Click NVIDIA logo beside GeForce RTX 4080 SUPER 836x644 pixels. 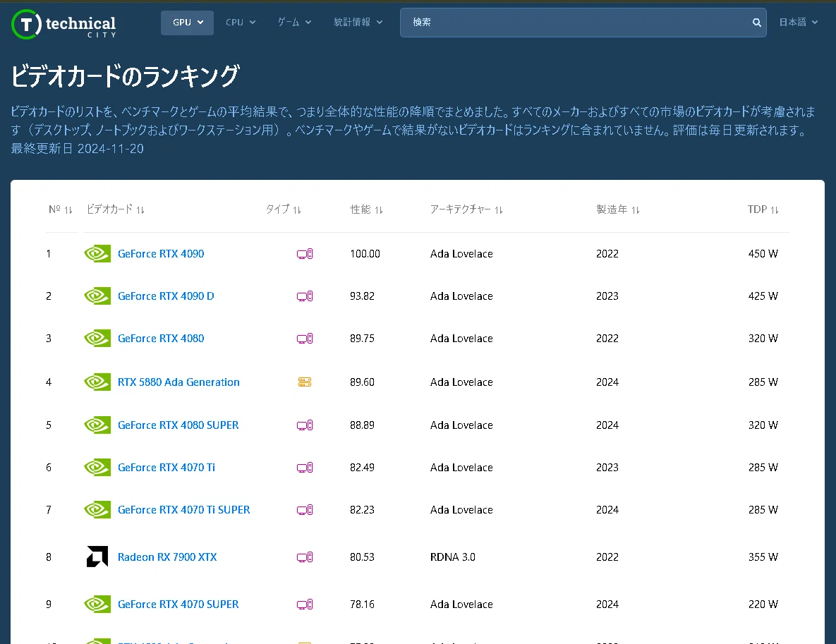tap(97, 425)
